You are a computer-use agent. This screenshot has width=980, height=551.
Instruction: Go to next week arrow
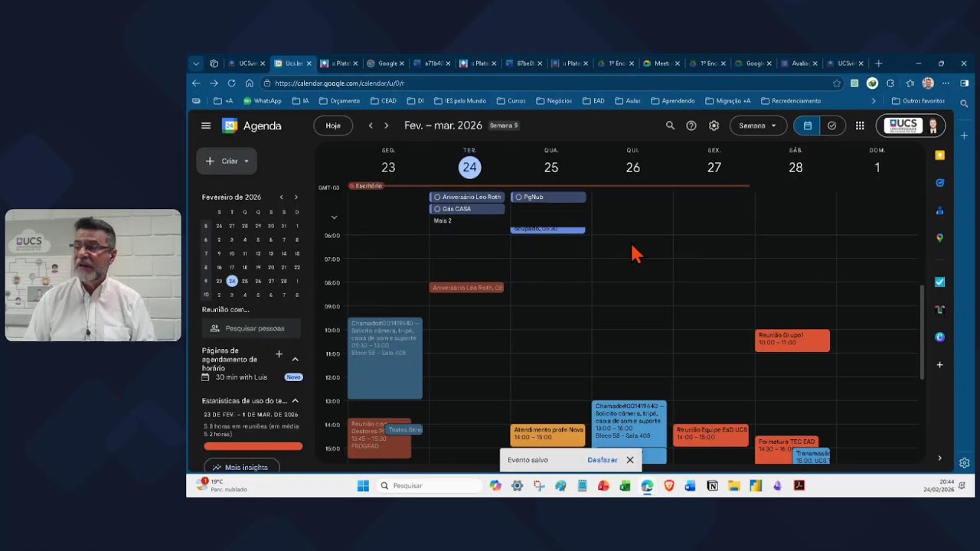tap(387, 126)
